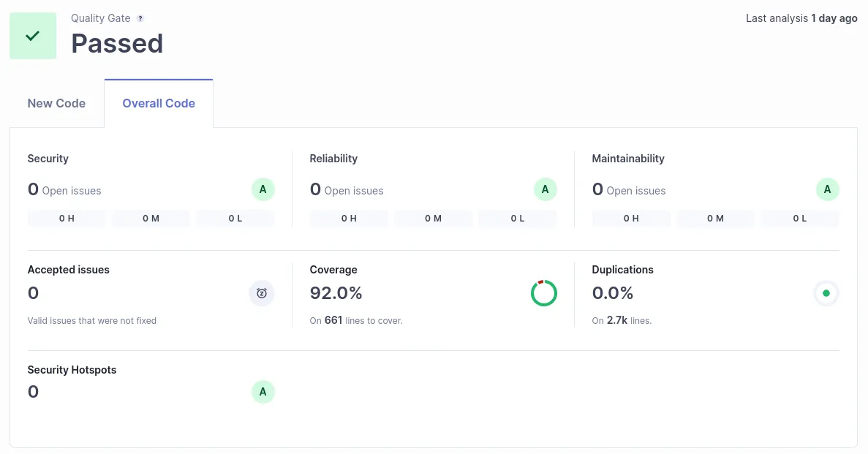Click the 'Reliability' section heading

pos(333,159)
